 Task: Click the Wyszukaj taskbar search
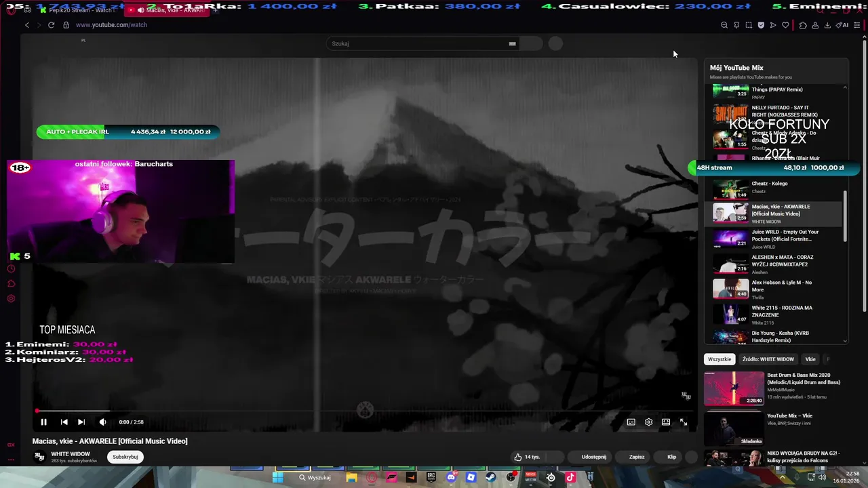tap(315, 477)
